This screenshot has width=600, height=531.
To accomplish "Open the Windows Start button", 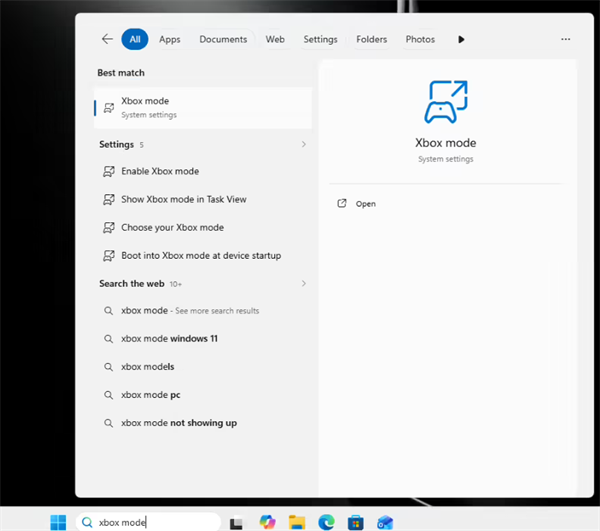I will pyautogui.click(x=58, y=522).
